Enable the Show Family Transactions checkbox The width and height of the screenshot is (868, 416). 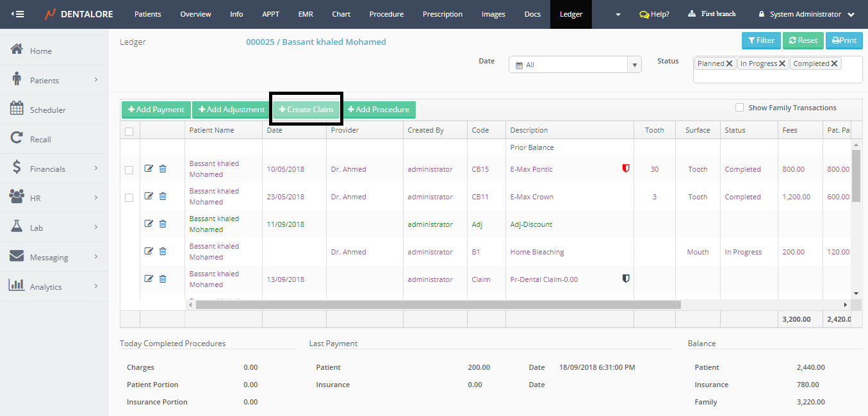pos(739,108)
